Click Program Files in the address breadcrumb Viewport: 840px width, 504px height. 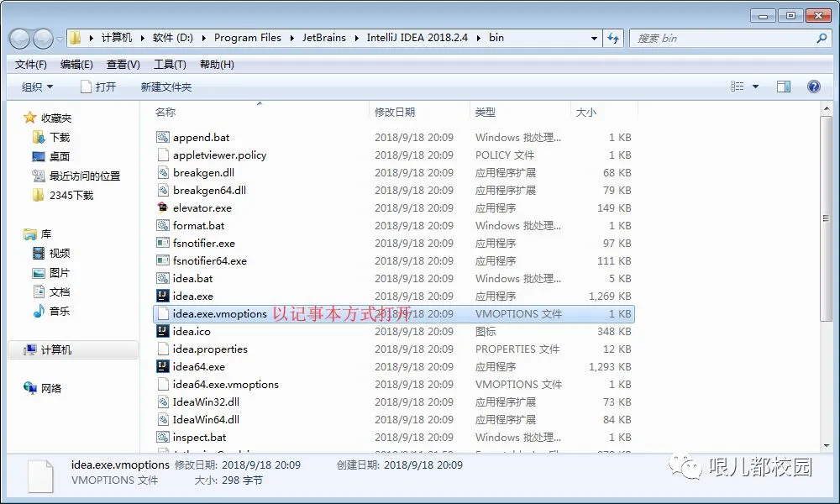tap(248, 38)
